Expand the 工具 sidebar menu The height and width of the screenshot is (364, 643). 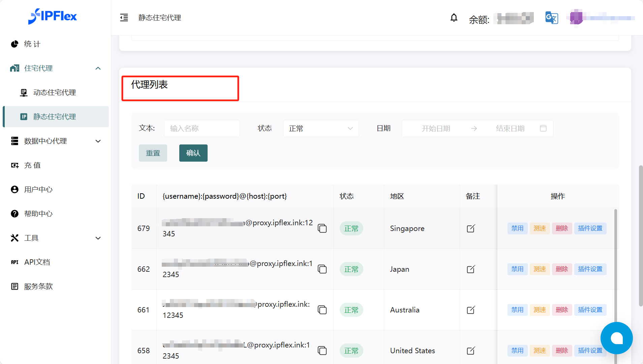coord(98,238)
